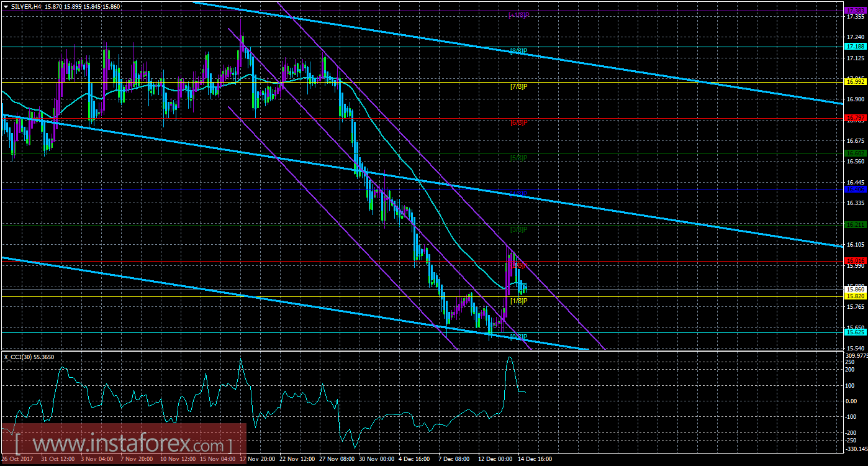Viewport: 868px width, 466px height.
Task: Select the [+1/8]P Murrey level label
Action: tap(518, 14)
